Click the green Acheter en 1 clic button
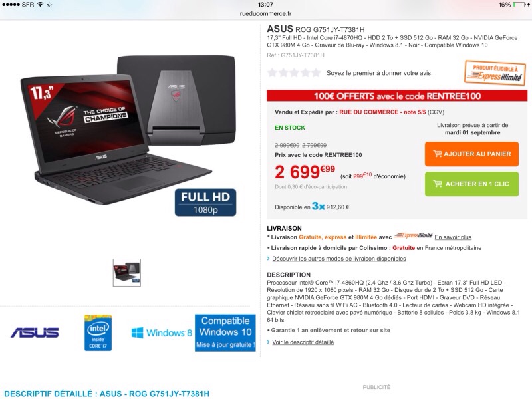This screenshot has width=532, height=399. 471,184
